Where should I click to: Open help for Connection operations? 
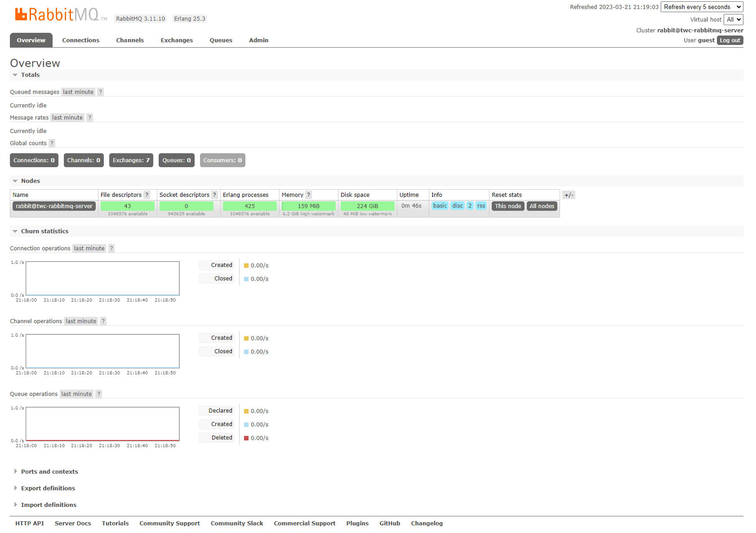111,248
